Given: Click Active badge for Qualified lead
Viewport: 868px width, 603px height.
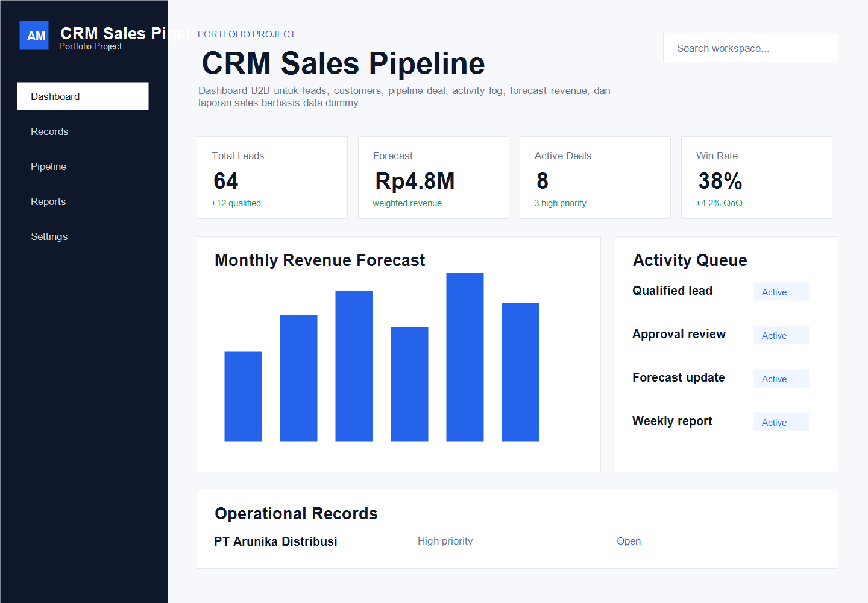Looking at the screenshot, I should tap(781, 292).
